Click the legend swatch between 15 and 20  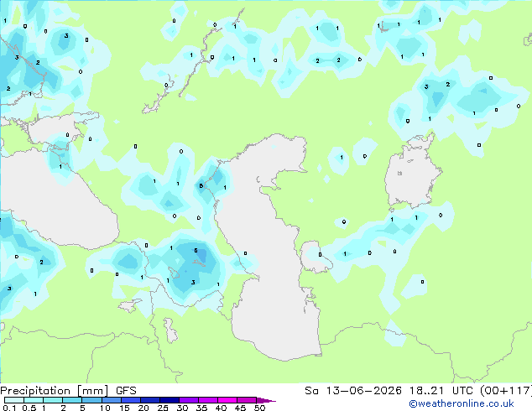coord(130,400)
